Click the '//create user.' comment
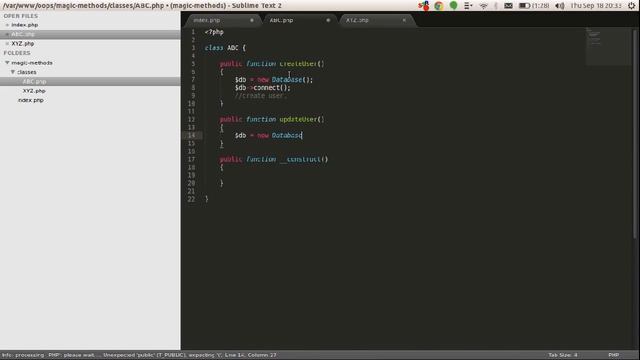 click(261, 96)
